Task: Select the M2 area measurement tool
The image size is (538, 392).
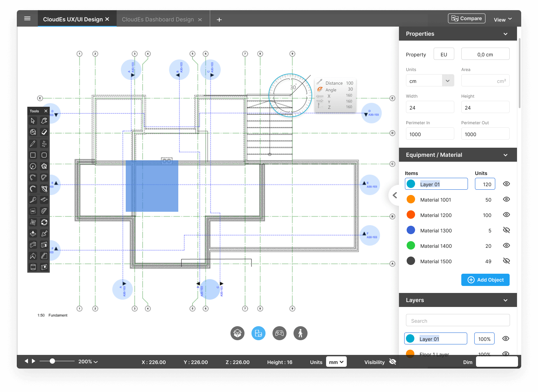Action: [x=33, y=211]
